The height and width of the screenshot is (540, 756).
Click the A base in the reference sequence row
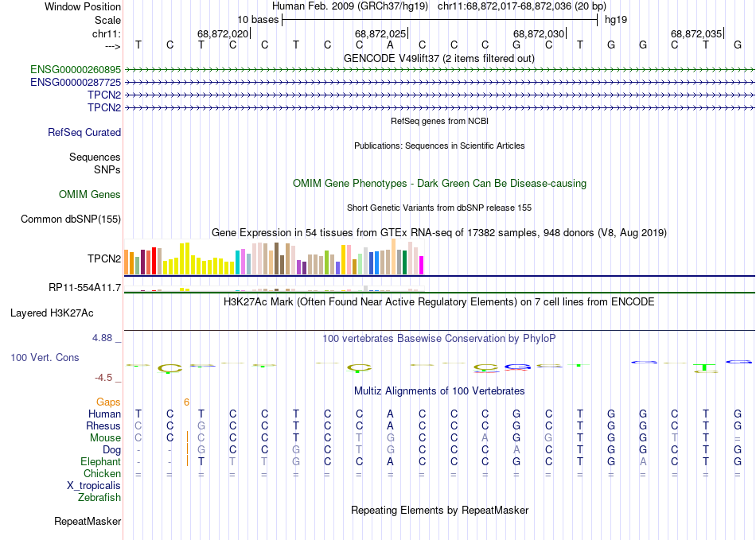click(x=390, y=45)
